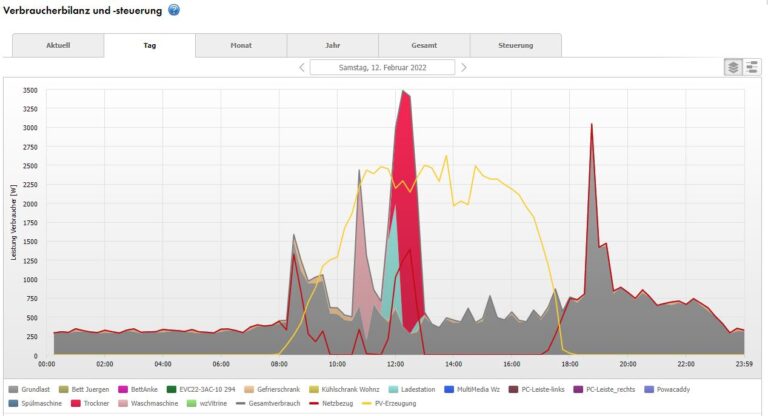The image size is (768, 416).
Task: Open the Gesamt tab
Action: tap(424, 46)
